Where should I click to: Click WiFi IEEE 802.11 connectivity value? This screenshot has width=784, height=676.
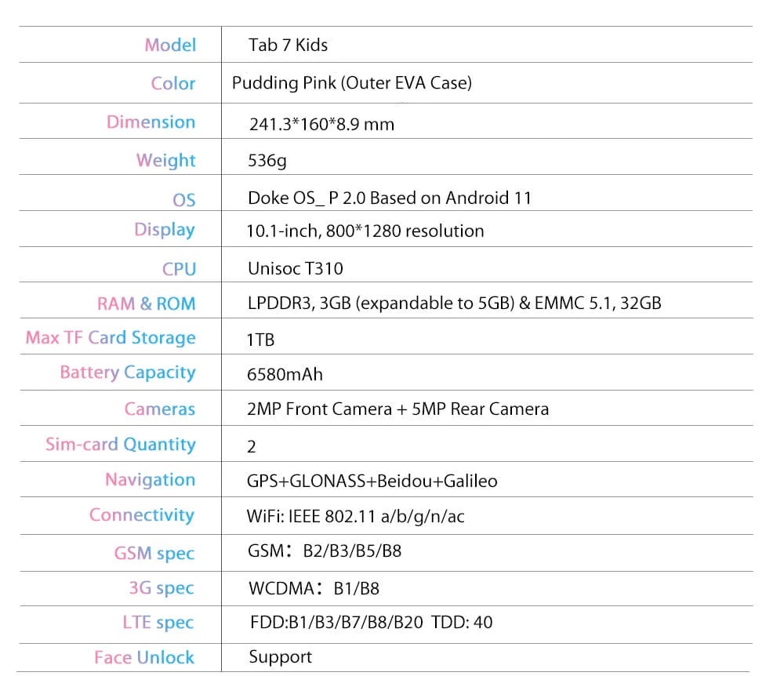pyautogui.click(x=355, y=516)
